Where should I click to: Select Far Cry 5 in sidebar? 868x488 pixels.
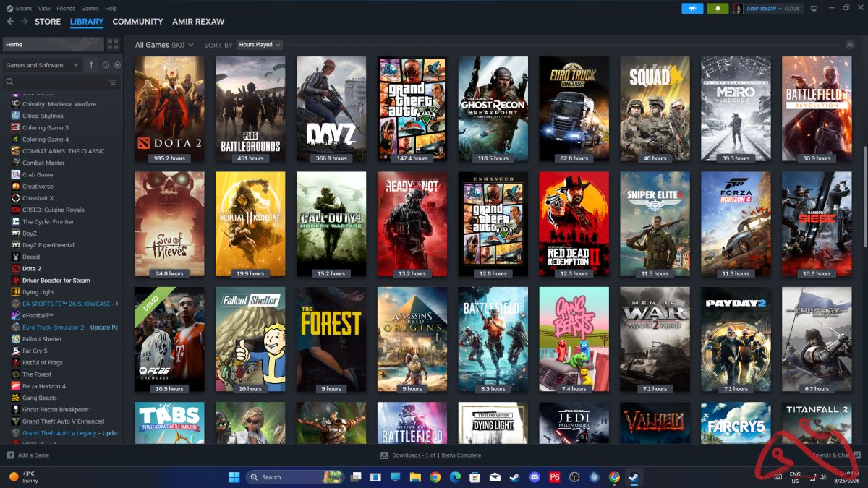pyautogui.click(x=35, y=351)
